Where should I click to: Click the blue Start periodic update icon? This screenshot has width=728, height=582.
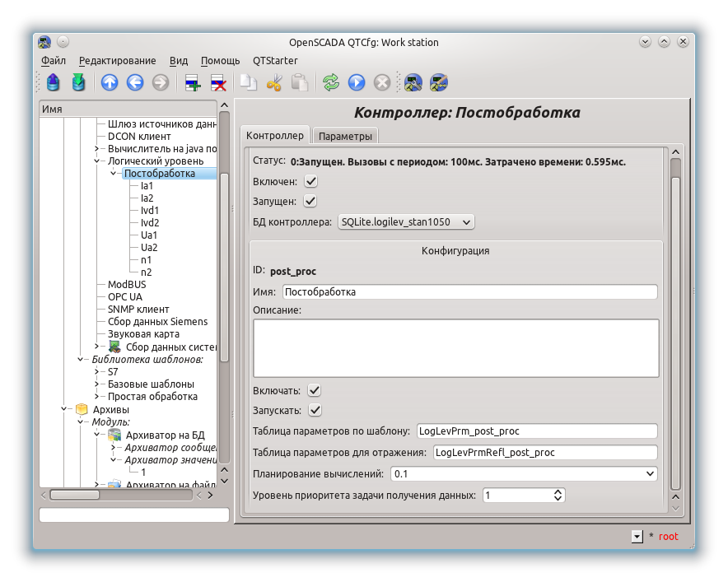[x=357, y=82]
